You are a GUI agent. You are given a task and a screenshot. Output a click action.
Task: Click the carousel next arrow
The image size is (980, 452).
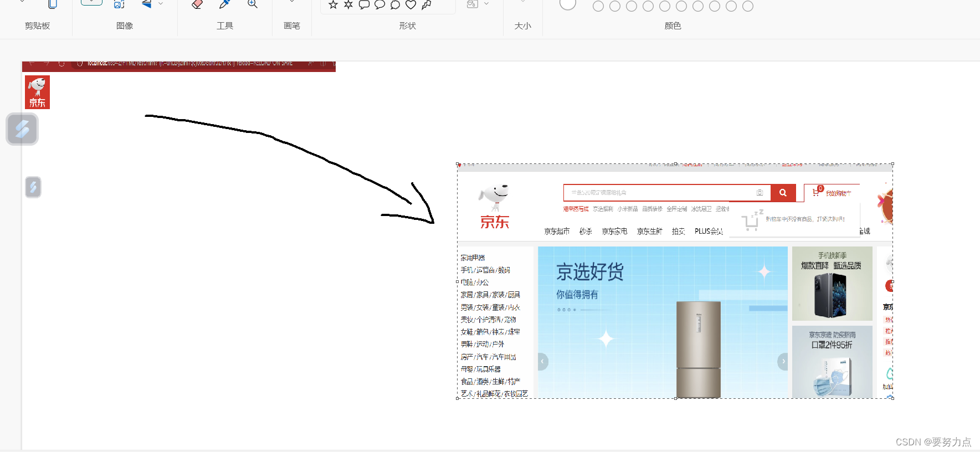coord(783,361)
